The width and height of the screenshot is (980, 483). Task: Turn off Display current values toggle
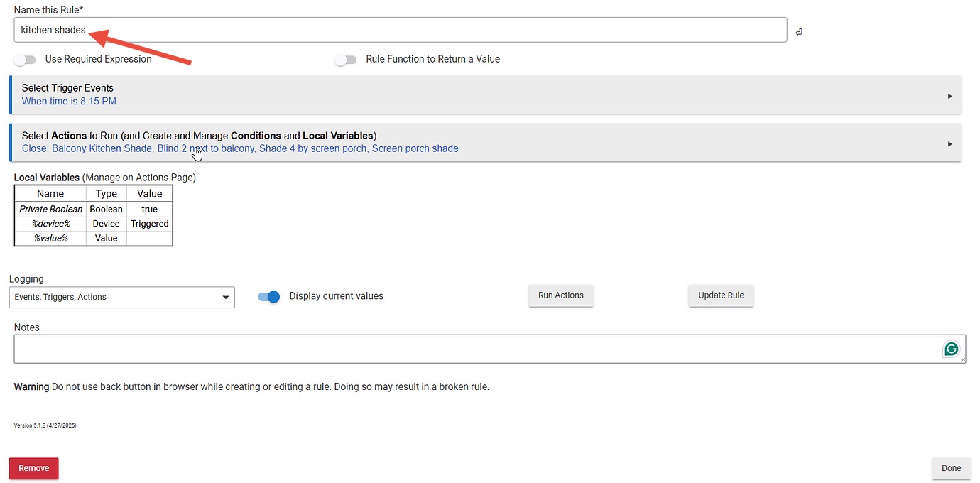[269, 297]
